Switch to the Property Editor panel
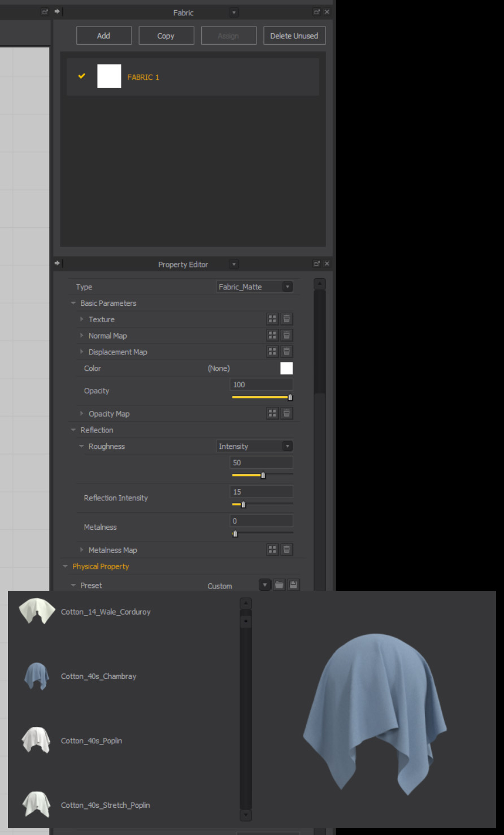504x835 pixels. point(183,264)
